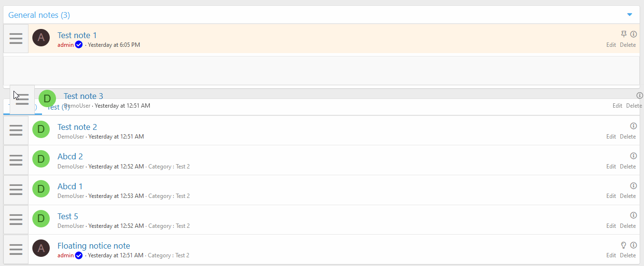
Task: Edit the Abcd 2 note
Action: point(611,167)
